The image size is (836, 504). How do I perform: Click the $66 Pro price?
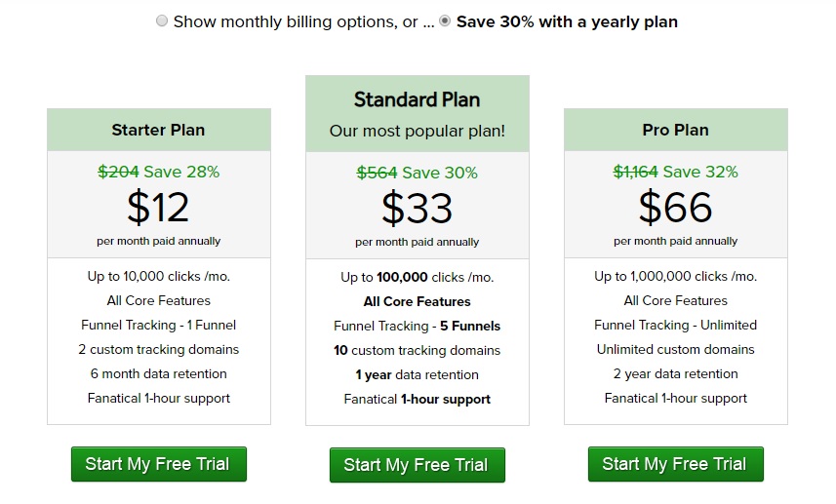click(675, 207)
